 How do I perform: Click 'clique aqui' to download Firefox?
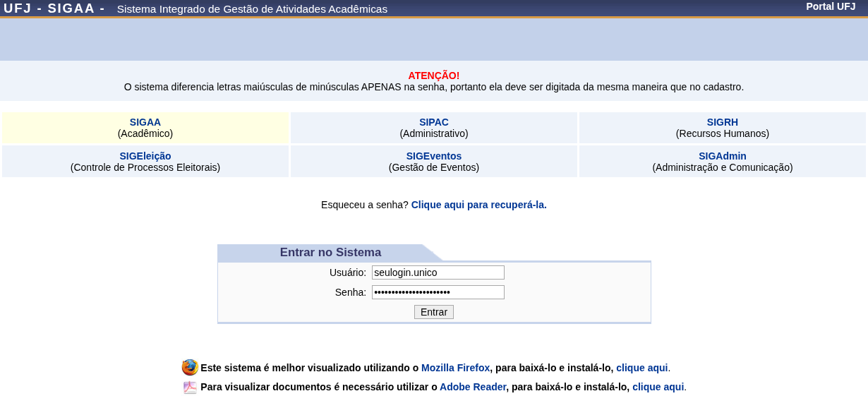(641, 368)
